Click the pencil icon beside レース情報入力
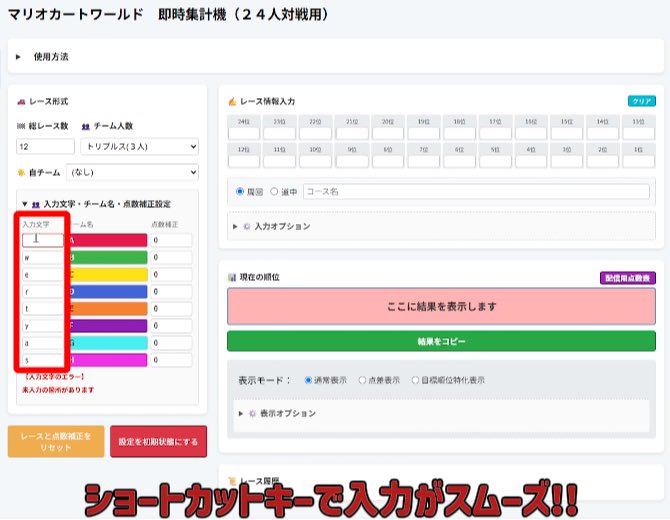 click(x=232, y=102)
